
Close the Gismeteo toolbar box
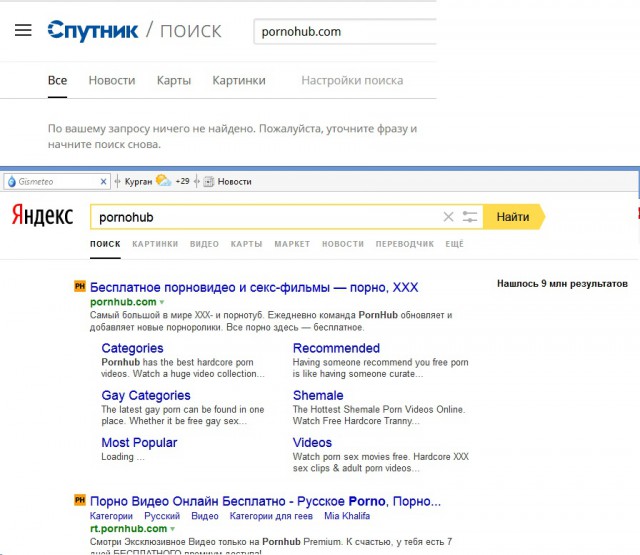(104, 182)
